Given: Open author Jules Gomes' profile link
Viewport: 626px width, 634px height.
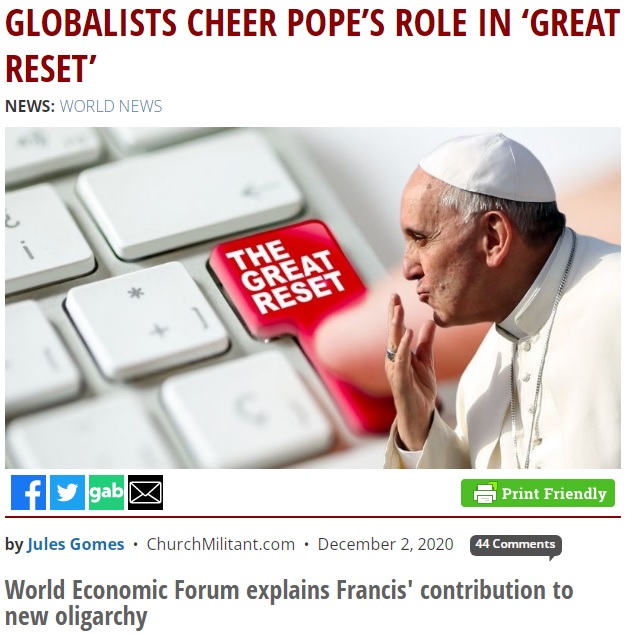Looking at the screenshot, I should (x=76, y=544).
